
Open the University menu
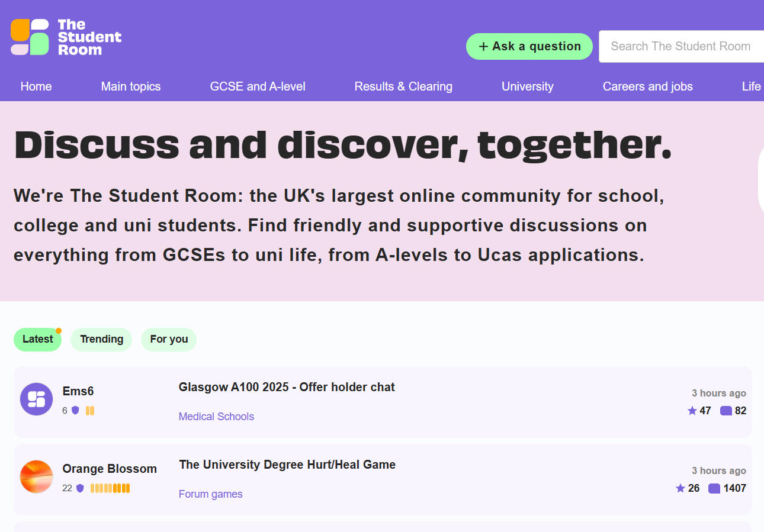click(x=528, y=86)
